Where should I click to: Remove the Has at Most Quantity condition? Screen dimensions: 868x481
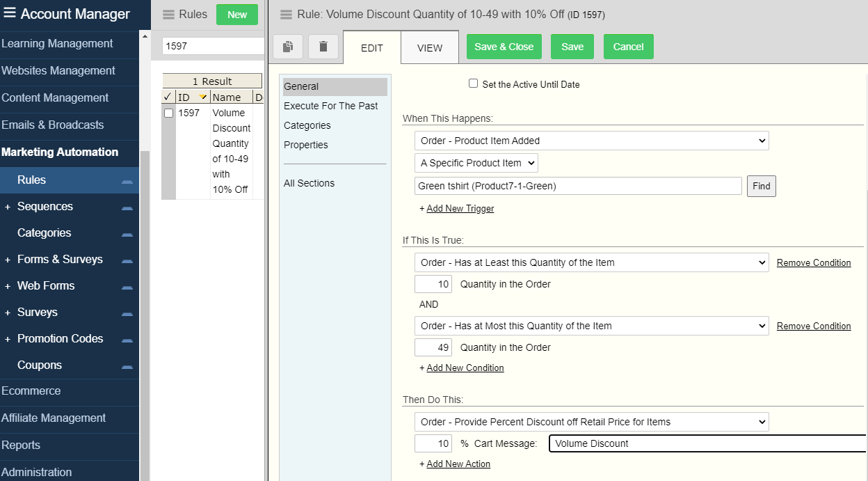point(814,326)
